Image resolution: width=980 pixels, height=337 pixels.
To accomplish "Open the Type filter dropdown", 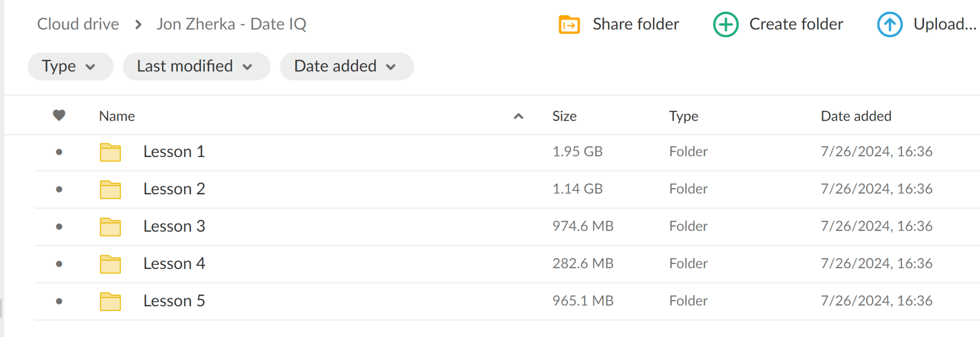I will tap(70, 67).
